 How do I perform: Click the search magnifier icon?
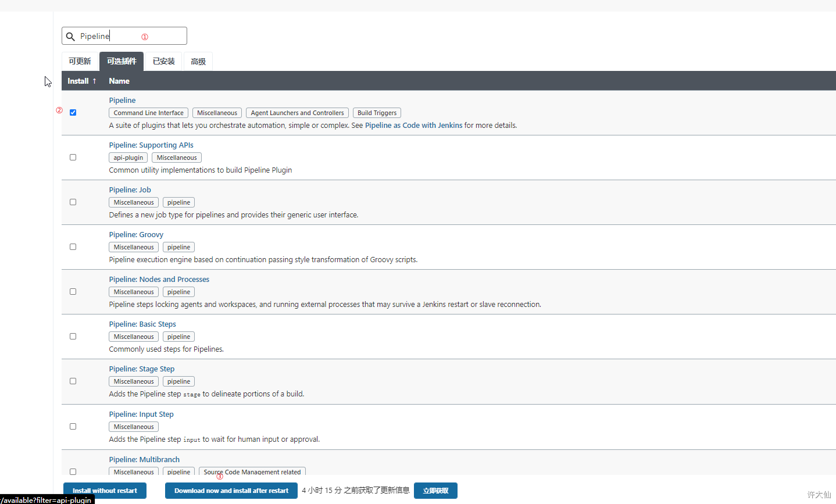[70, 36]
